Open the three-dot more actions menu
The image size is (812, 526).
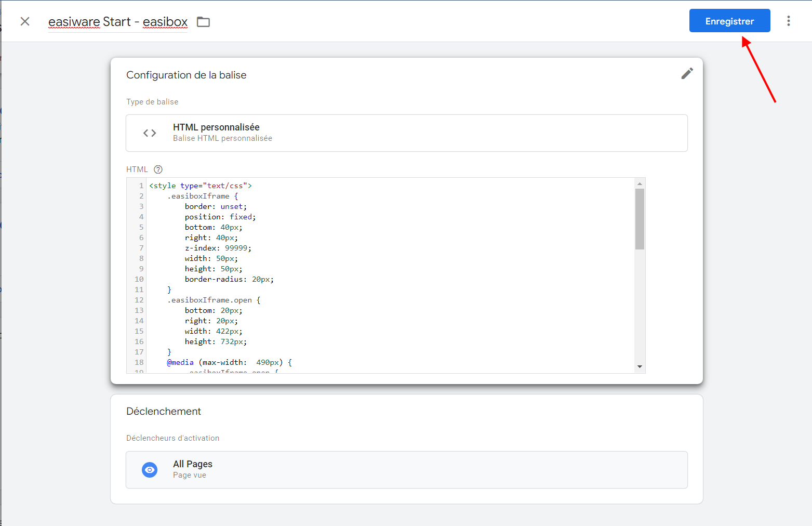tap(788, 21)
